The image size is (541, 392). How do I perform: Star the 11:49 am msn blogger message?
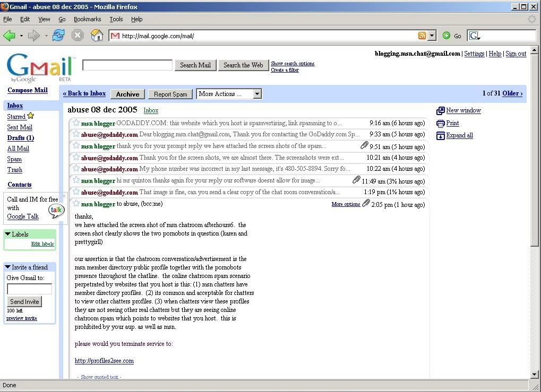click(x=76, y=180)
